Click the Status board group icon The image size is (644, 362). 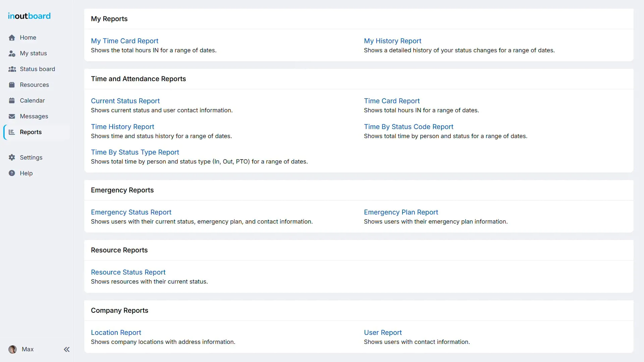pos(12,69)
